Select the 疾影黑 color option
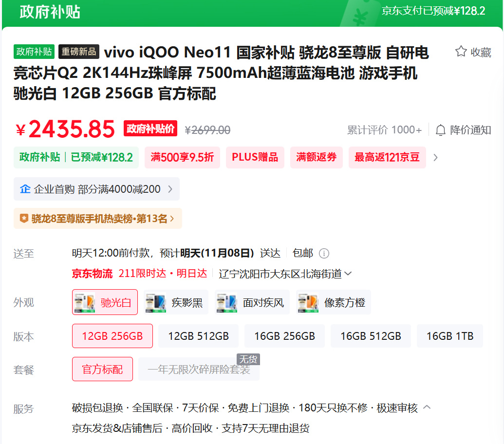This screenshot has width=504, height=444. (x=176, y=302)
